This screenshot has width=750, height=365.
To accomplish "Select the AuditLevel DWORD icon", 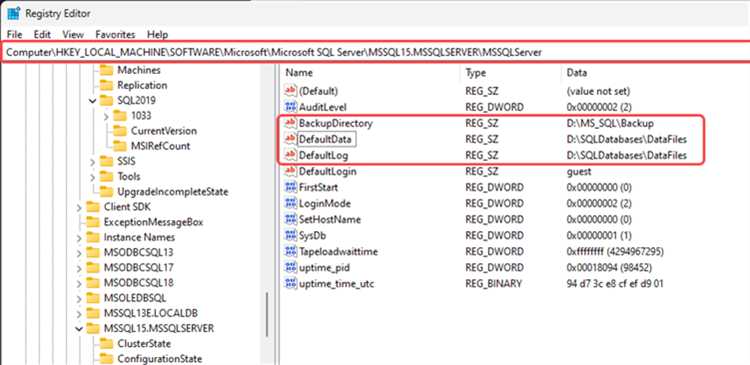I will click(290, 107).
